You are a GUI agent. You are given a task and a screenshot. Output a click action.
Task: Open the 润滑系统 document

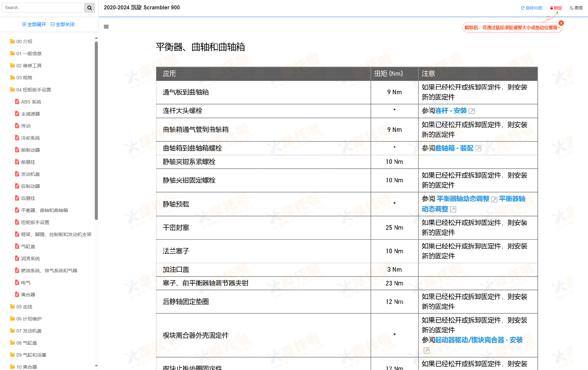tap(27, 258)
